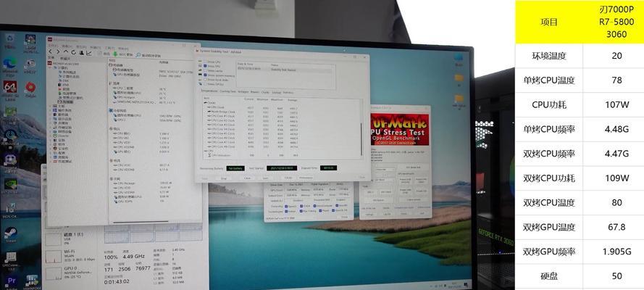Viewport: 644px width, 290px height.
Task: Toggle the Stress FPU checkbox
Action: pyautogui.click(x=205, y=66)
